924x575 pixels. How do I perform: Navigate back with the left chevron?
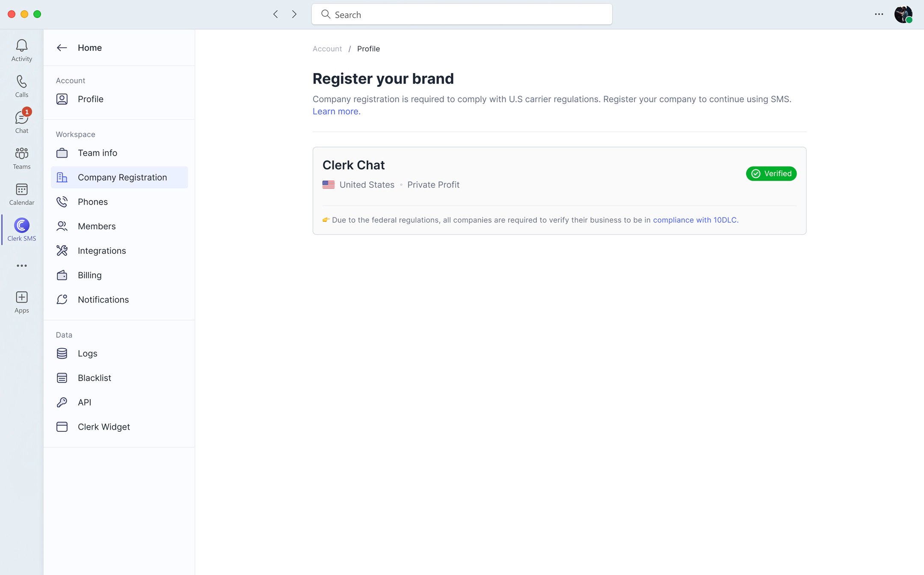click(x=275, y=14)
